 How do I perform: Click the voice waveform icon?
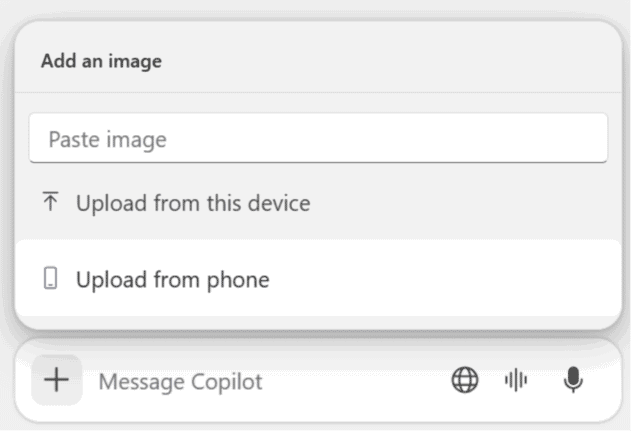click(516, 380)
